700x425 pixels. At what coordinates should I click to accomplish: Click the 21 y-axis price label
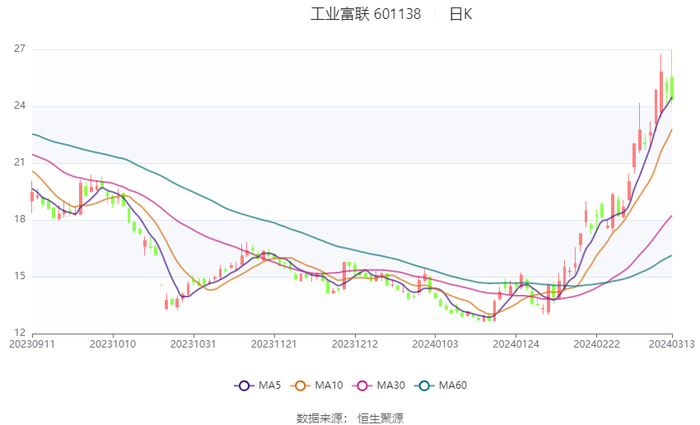20,162
